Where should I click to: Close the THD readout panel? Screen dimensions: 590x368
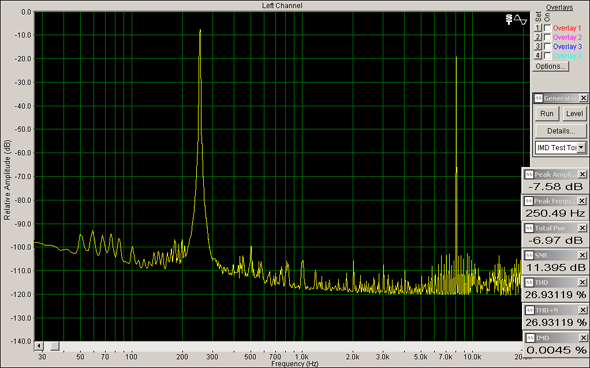click(x=582, y=283)
